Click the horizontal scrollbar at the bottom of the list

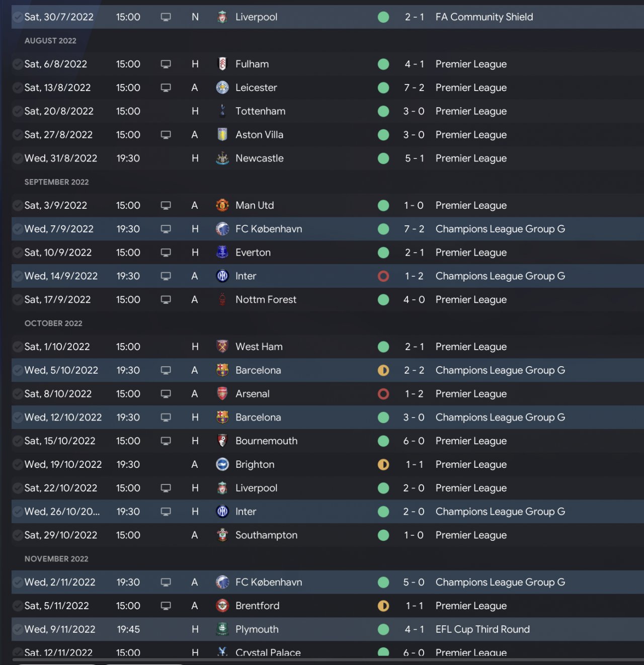coord(327,659)
